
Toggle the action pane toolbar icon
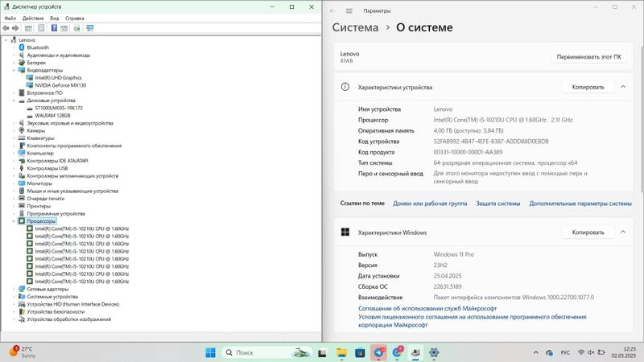pos(64,28)
